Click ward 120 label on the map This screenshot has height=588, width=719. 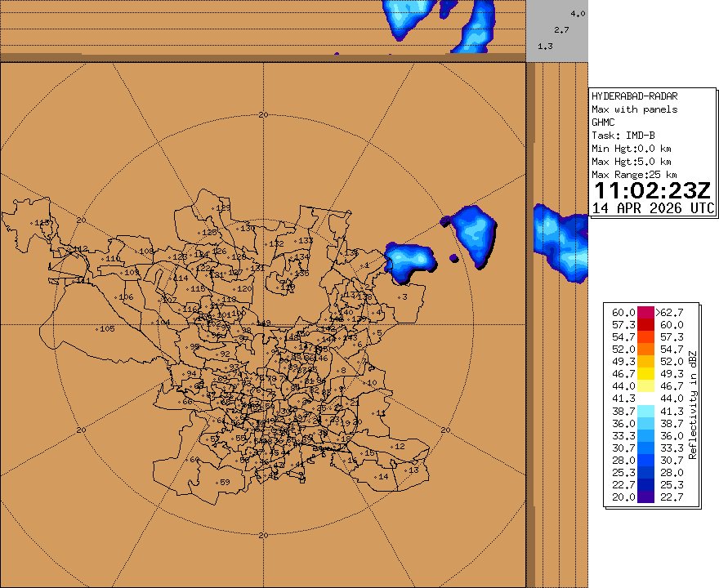click(244, 289)
